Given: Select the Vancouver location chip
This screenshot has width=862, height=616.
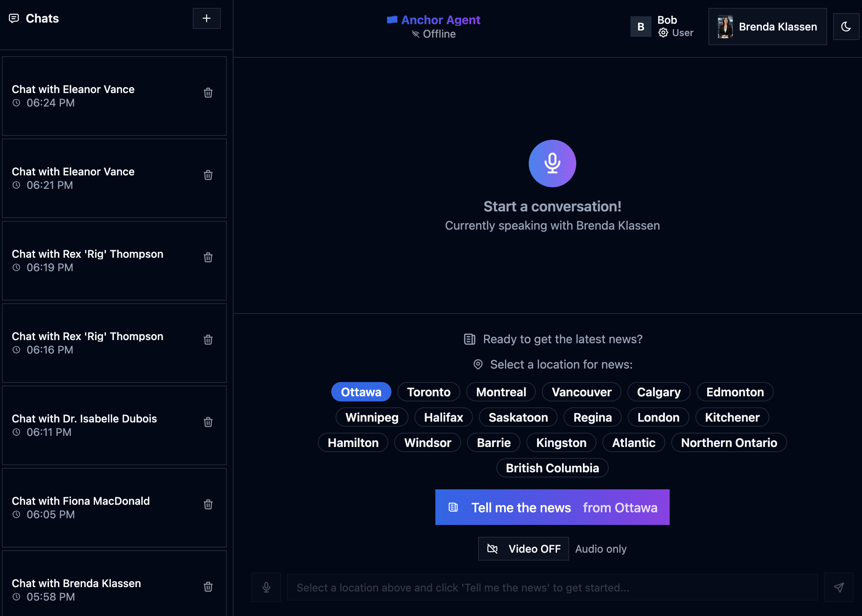Looking at the screenshot, I should tap(581, 392).
